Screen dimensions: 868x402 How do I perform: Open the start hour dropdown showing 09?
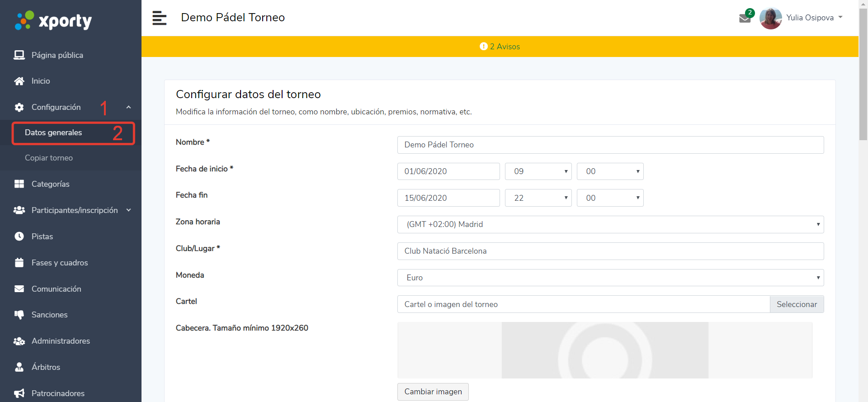[x=538, y=171]
